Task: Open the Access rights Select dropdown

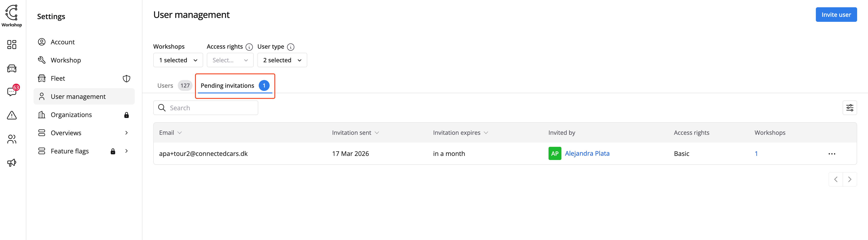Action: [230, 60]
